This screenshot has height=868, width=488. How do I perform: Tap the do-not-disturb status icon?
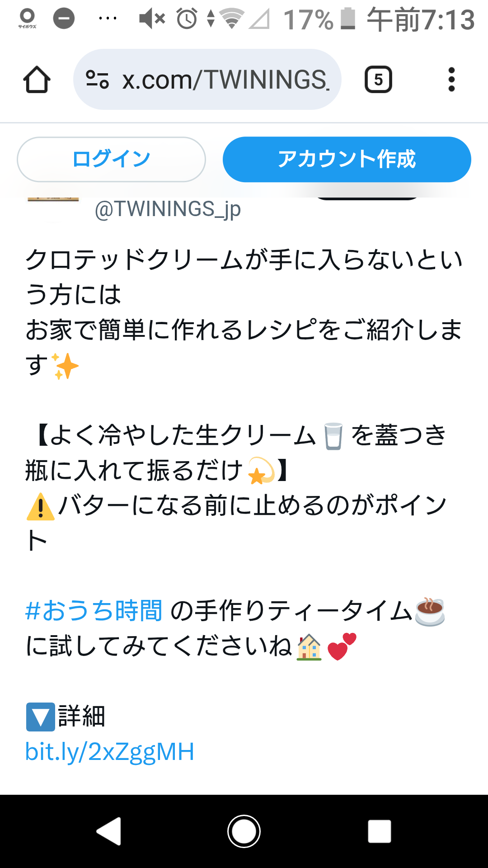tap(64, 19)
